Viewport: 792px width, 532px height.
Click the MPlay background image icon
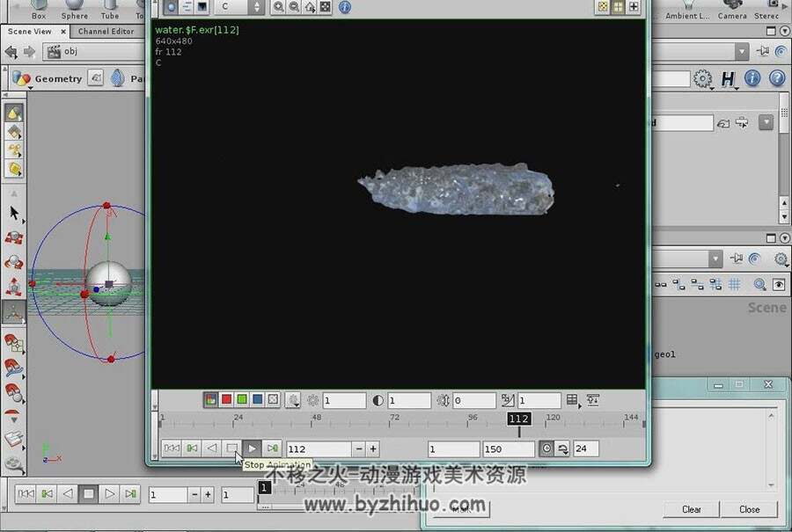(x=202, y=7)
